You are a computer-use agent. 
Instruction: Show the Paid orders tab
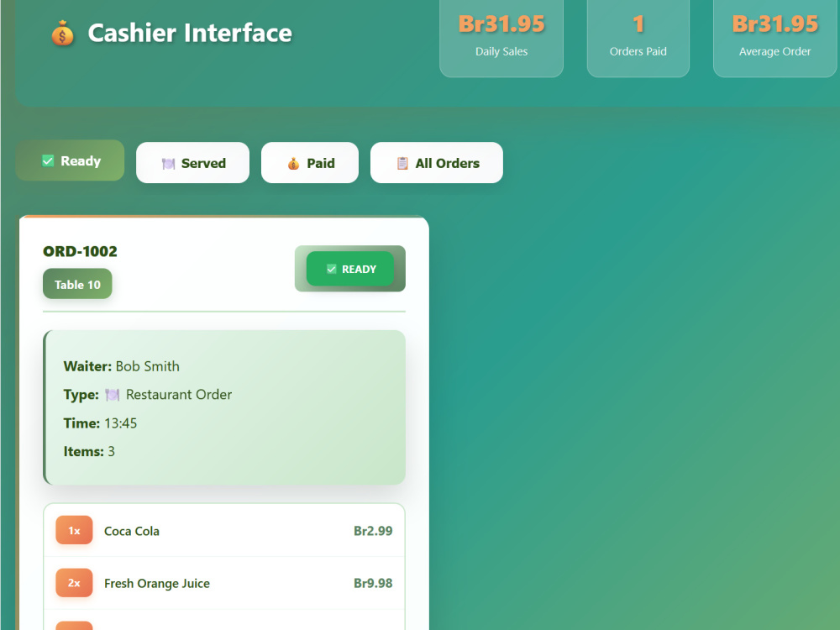coord(310,163)
